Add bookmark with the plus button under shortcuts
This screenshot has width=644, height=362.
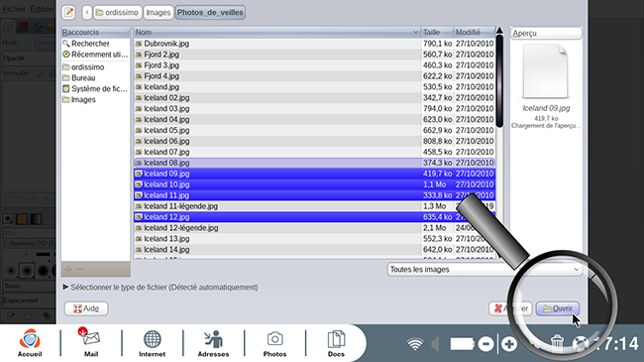[68, 269]
